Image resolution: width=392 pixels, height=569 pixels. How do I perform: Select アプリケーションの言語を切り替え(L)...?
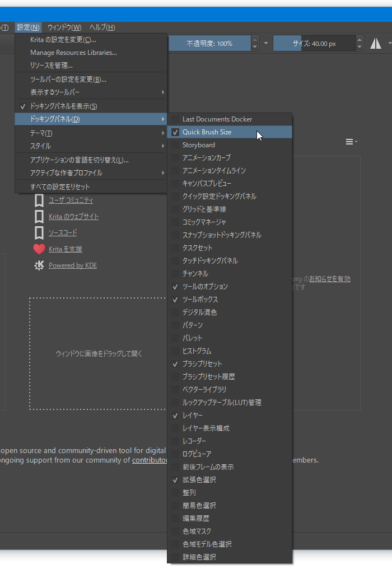(91, 160)
